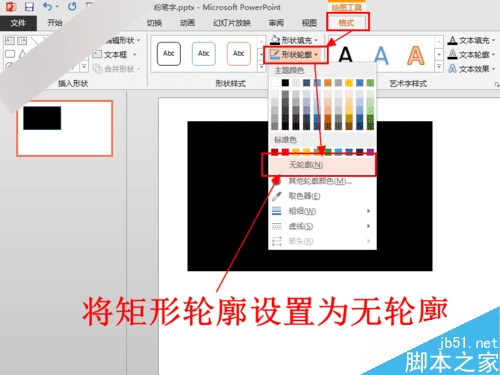The width and height of the screenshot is (500, 375).
Task: Click the 文本效果 text effects icon
Action: (452, 69)
